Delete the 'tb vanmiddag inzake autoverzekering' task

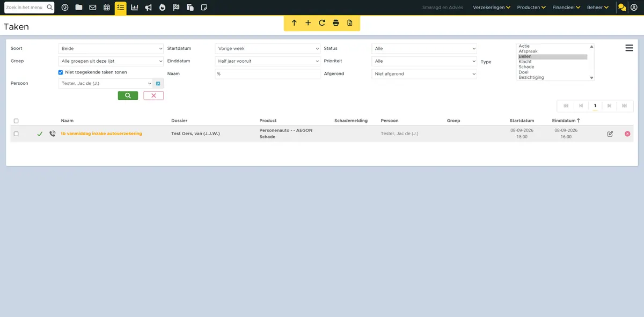coord(627,134)
